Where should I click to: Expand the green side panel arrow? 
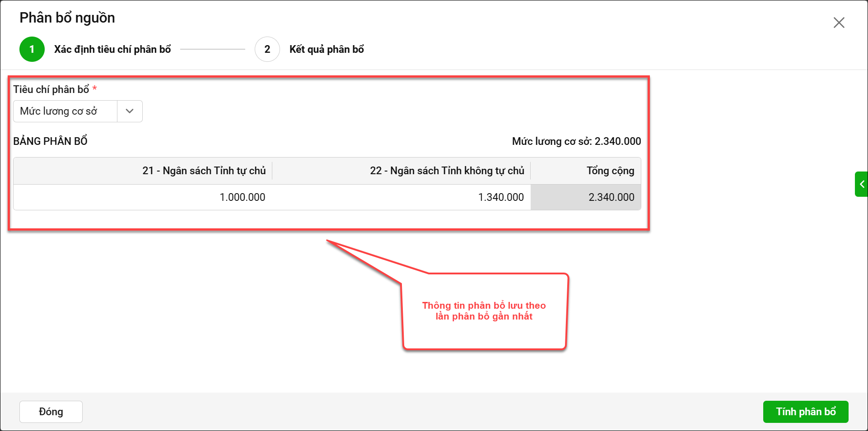(x=862, y=184)
